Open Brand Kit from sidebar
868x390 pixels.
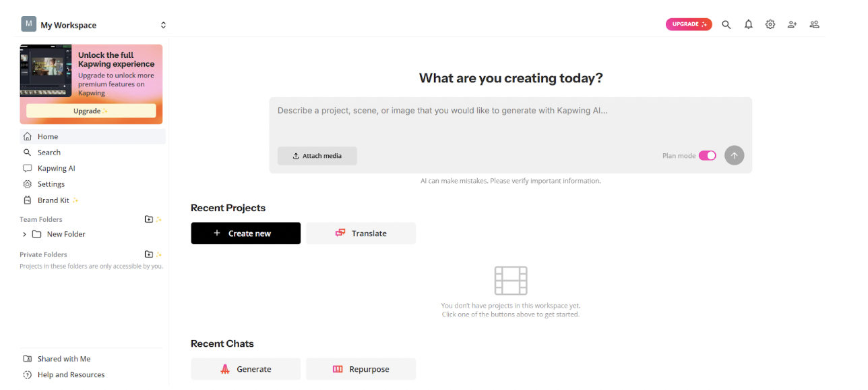(53, 200)
